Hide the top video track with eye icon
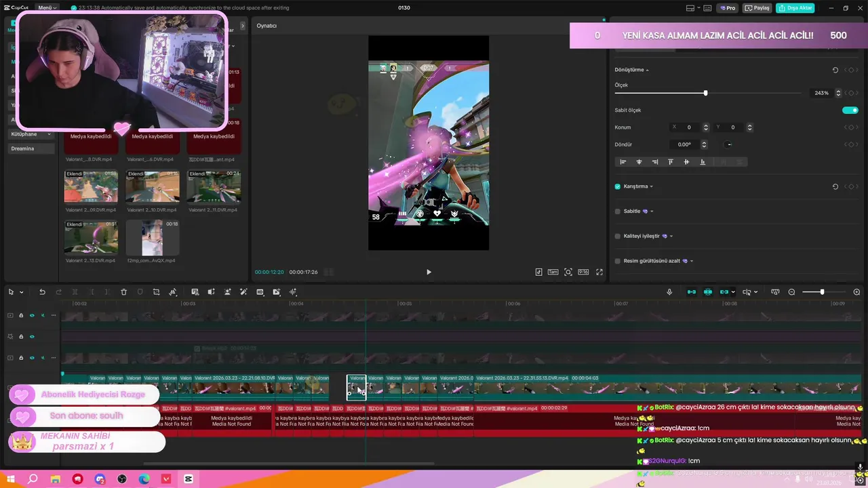Screen dimensions: 868x488 tap(32, 315)
